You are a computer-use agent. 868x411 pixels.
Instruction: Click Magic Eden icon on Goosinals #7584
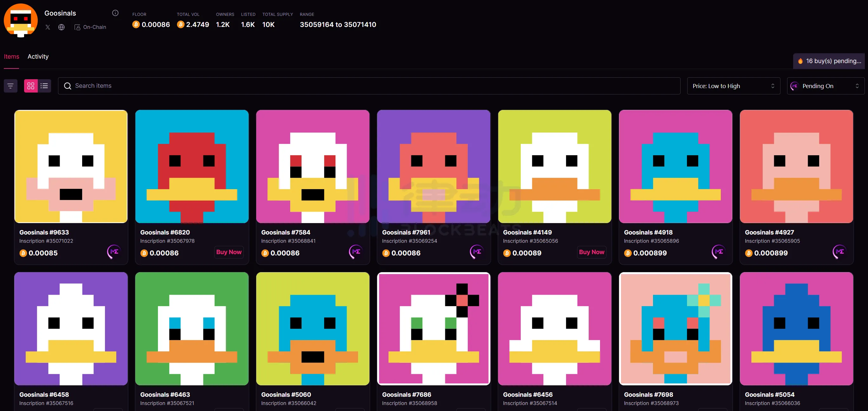356,252
